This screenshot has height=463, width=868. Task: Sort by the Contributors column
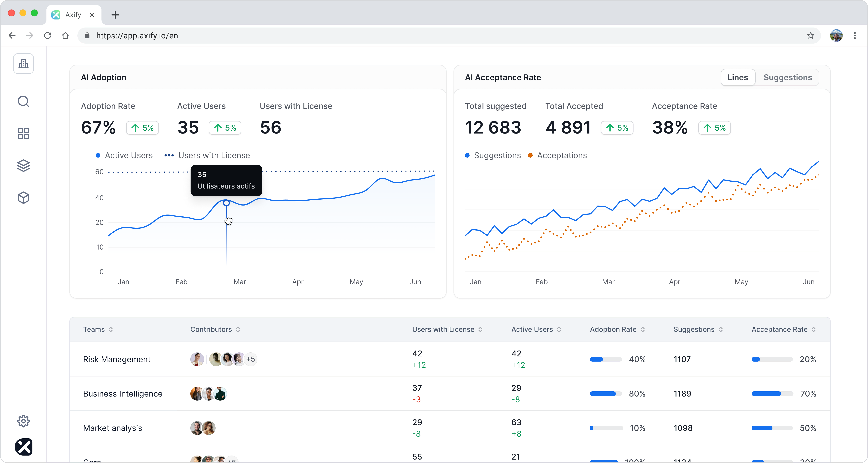(x=214, y=329)
